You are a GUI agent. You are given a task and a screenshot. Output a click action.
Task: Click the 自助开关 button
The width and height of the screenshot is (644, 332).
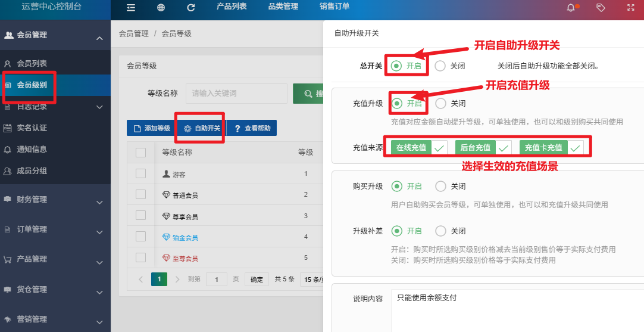[202, 128]
